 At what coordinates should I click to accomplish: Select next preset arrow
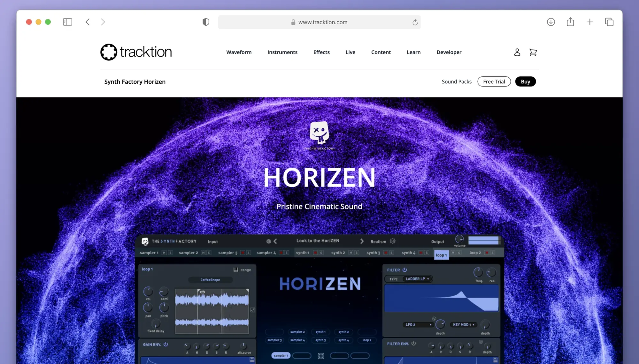click(362, 241)
